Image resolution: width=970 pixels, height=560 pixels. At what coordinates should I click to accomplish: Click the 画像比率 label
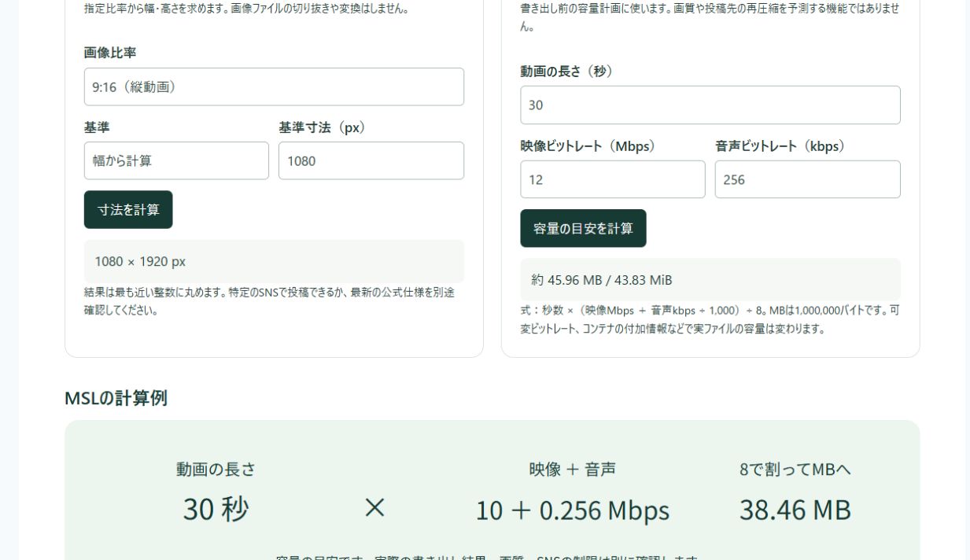pos(110,53)
